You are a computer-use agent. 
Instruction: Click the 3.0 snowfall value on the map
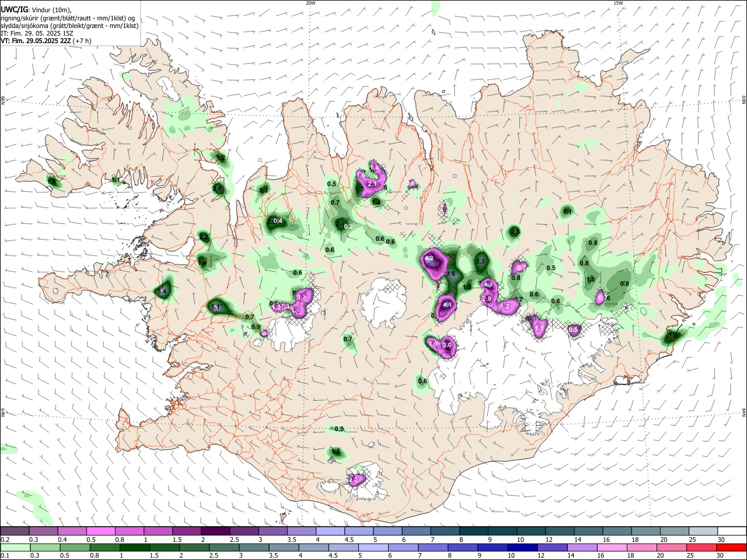448,345
